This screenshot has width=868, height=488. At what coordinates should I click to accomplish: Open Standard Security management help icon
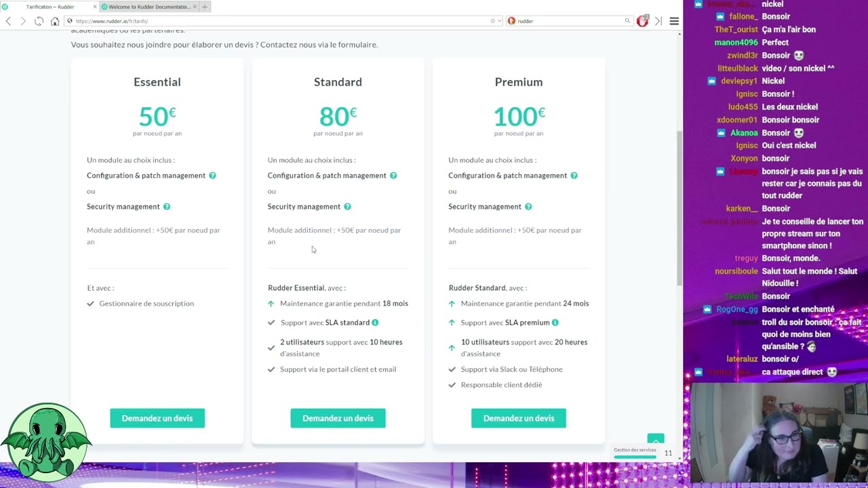coord(347,207)
